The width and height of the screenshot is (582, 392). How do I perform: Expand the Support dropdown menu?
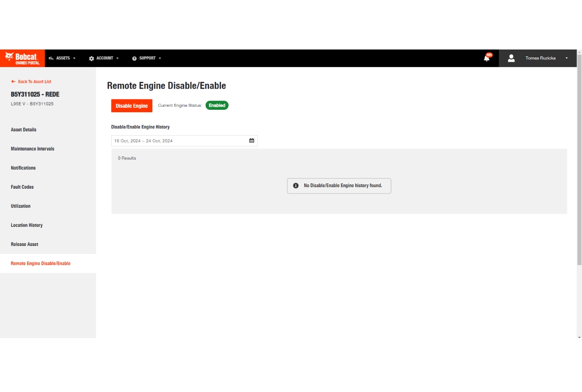[x=146, y=58]
